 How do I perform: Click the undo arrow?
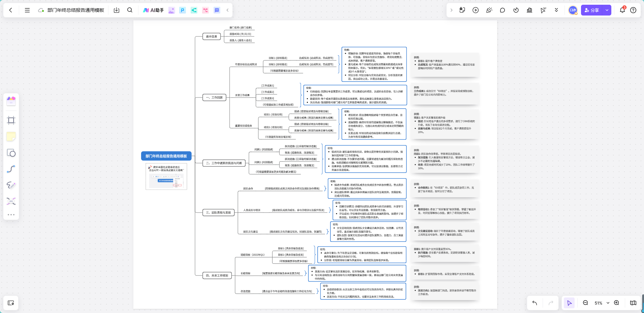pyautogui.click(x=535, y=303)
